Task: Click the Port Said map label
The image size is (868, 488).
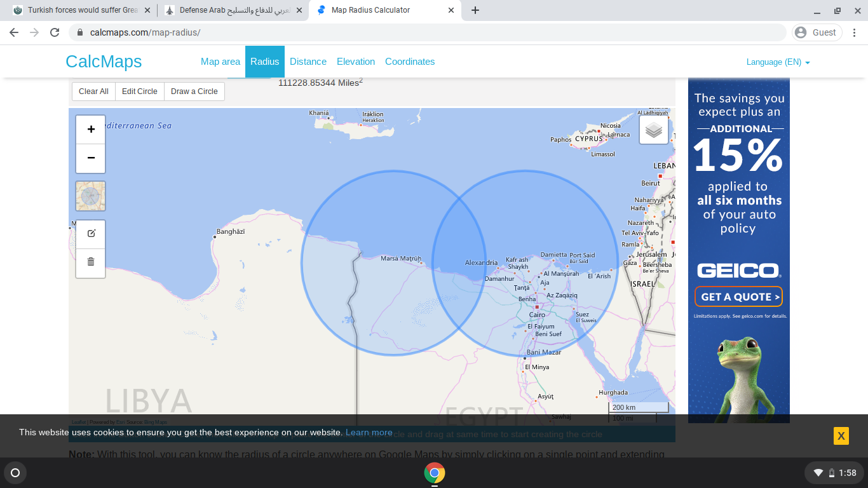Action: pos(582,255)
